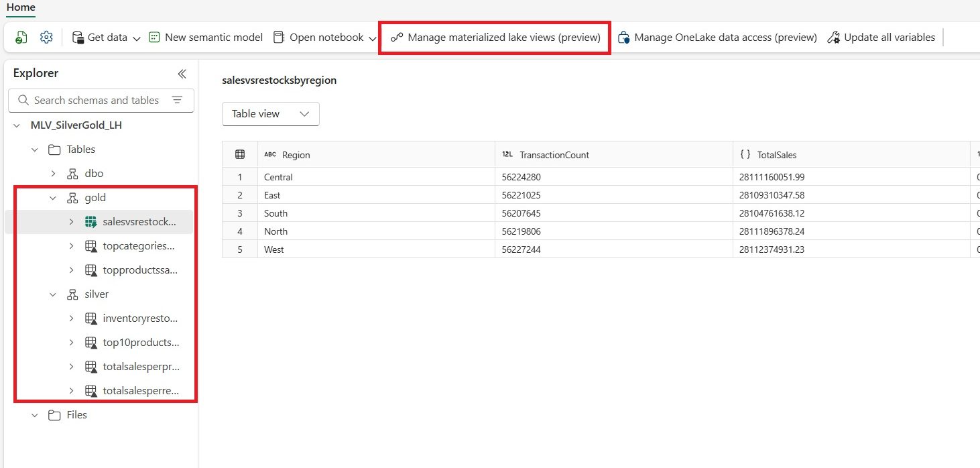Open the Manage materialized lake views icon
980x468 pixels.
coord(398,37)
